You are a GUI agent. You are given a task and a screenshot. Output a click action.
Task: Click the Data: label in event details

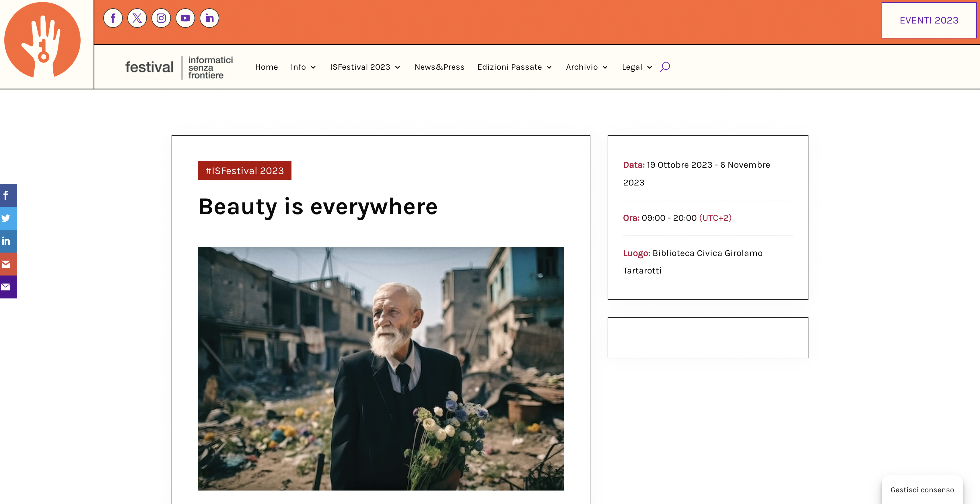point(634,165)
